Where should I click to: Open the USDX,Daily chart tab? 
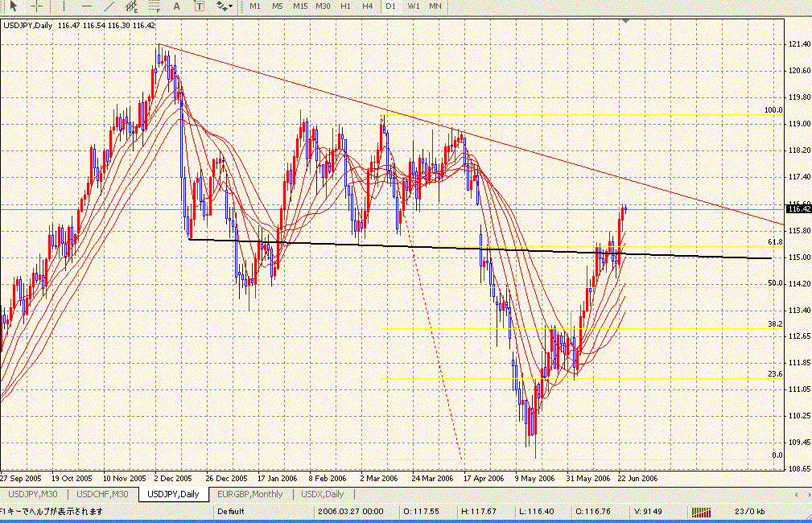pos(322,494)
